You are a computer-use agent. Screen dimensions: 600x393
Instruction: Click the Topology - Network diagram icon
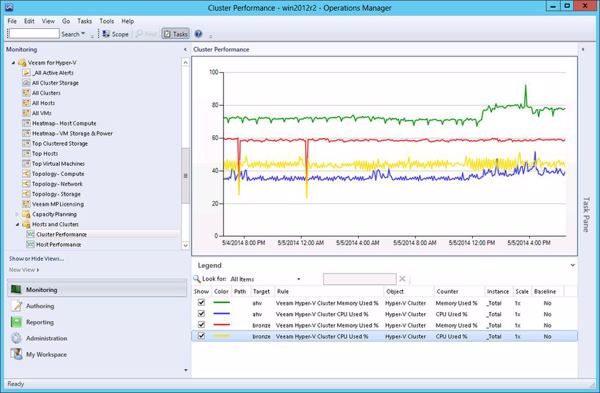point(26,184)
